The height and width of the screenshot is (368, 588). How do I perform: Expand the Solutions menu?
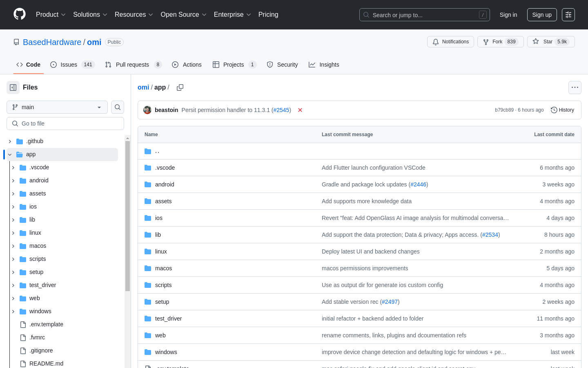[x=90, y=15]
